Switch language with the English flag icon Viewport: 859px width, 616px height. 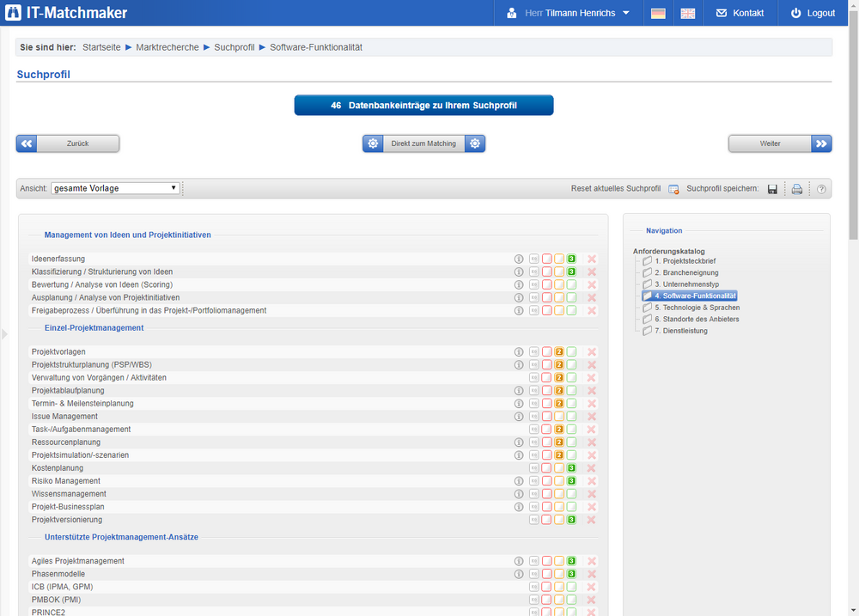[688, 13]
